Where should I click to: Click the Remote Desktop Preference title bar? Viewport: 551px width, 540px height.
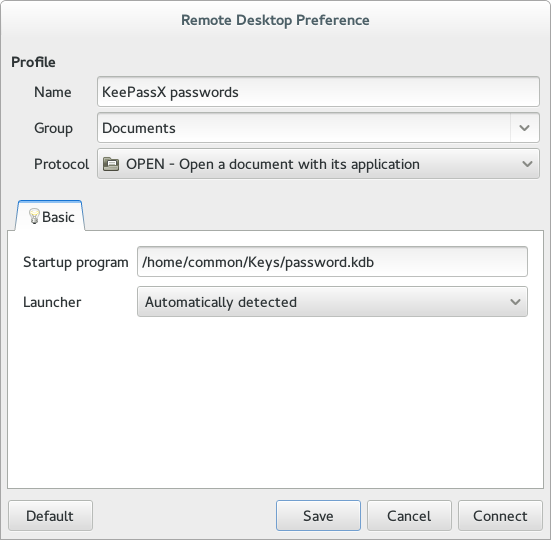tap(275, 20)
